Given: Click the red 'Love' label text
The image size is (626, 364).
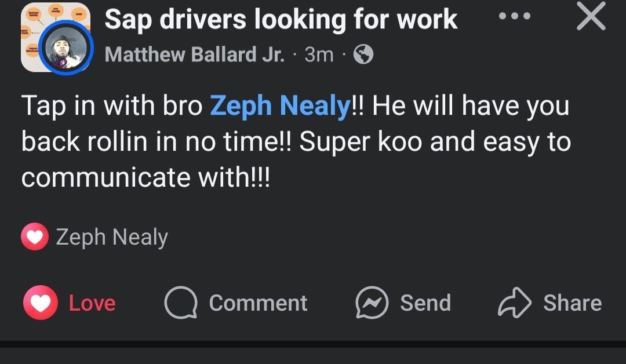Looking at the screenshot, I should point(92,303).
